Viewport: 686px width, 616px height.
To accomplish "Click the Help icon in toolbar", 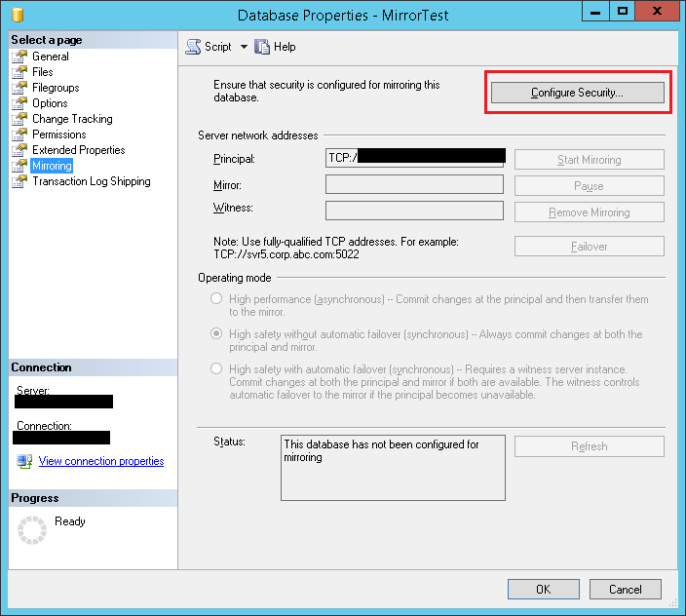I will pos(262,47).
